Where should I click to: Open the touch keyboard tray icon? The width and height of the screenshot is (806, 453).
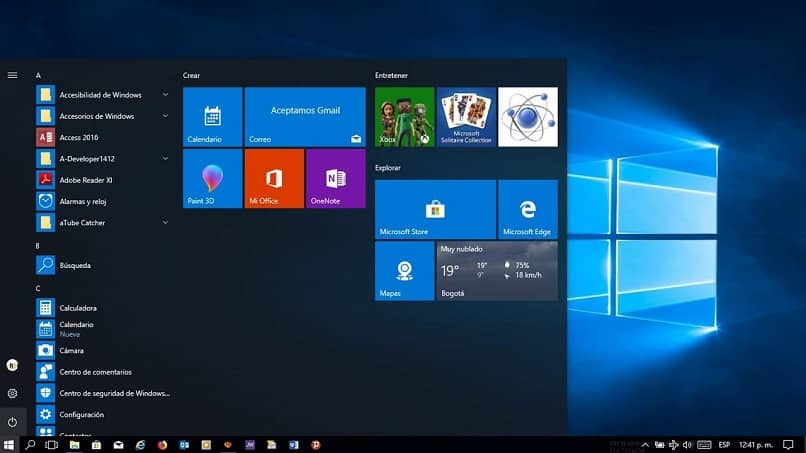coord(704,445)
